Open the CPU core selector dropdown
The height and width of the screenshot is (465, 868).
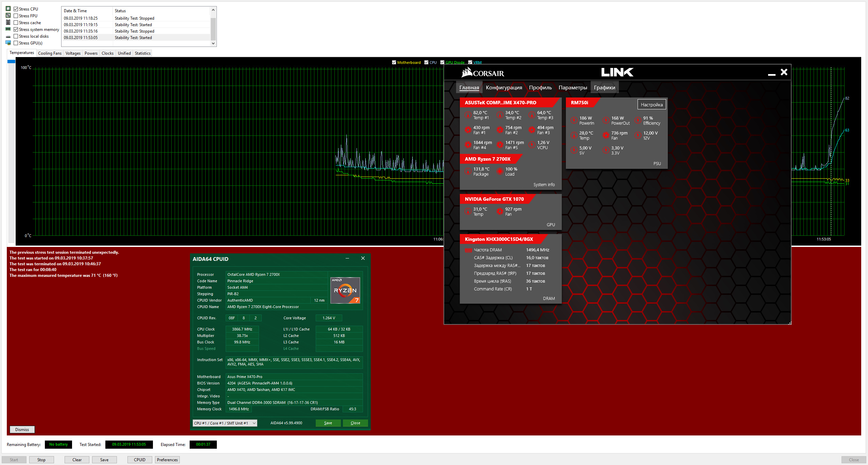coord(225,423)
